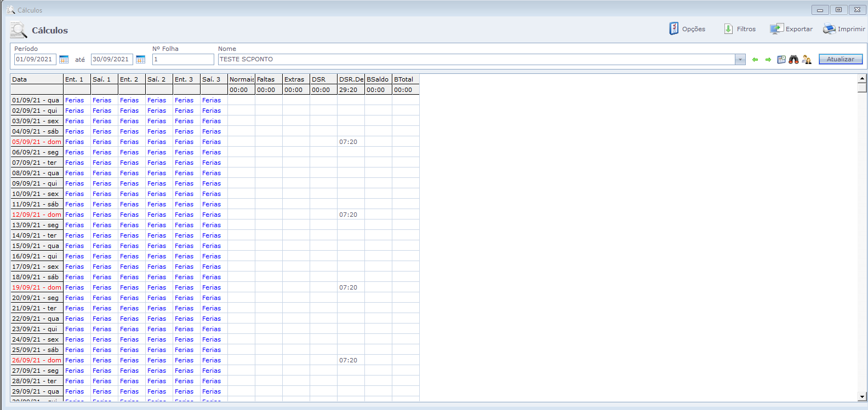The width and height of the screenshot is (868, 410).
Task: Select the 05/09/21 - dom row
Action: click(37, 142)
